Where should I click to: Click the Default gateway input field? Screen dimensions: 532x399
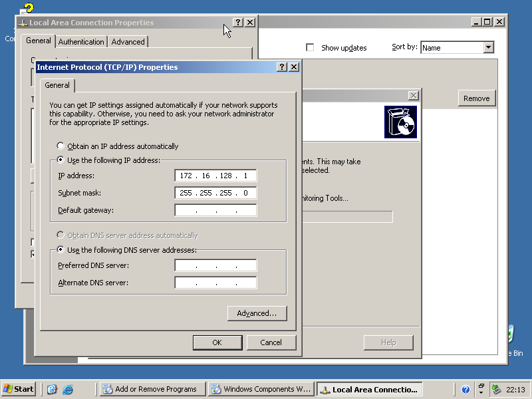point(215,211)
